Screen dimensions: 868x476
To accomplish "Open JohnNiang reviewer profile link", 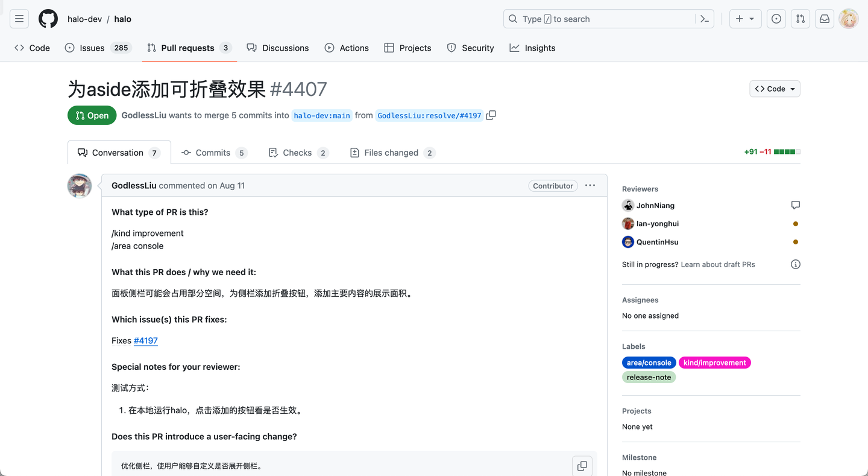I will point(655,206).
